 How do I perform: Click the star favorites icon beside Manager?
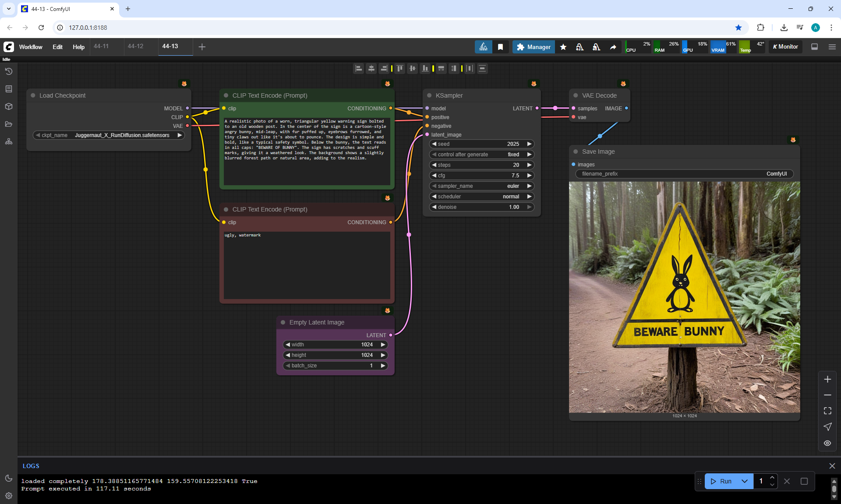[x=563, y=47]
